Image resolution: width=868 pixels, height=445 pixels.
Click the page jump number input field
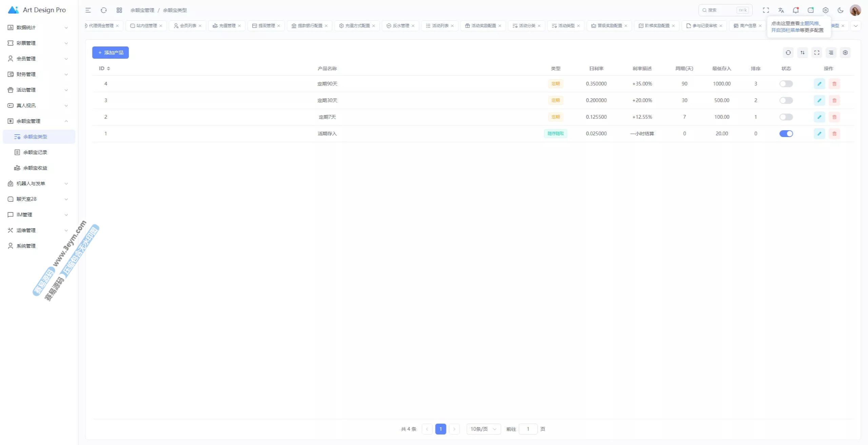pos(528,429)
